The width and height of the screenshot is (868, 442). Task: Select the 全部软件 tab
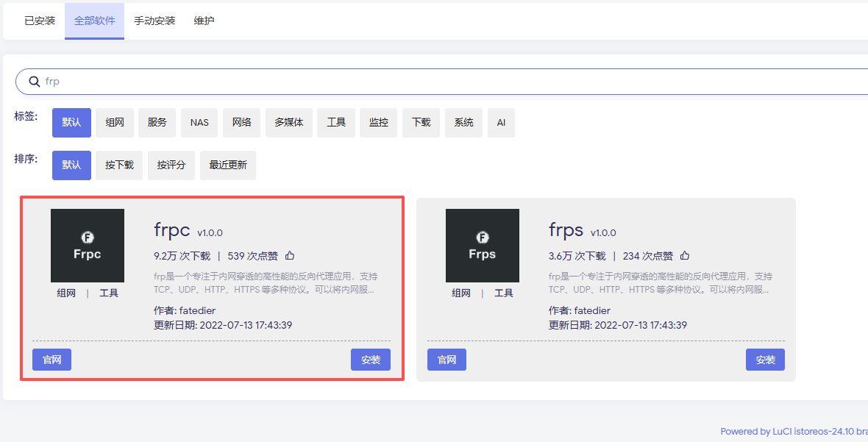[94, 21]
